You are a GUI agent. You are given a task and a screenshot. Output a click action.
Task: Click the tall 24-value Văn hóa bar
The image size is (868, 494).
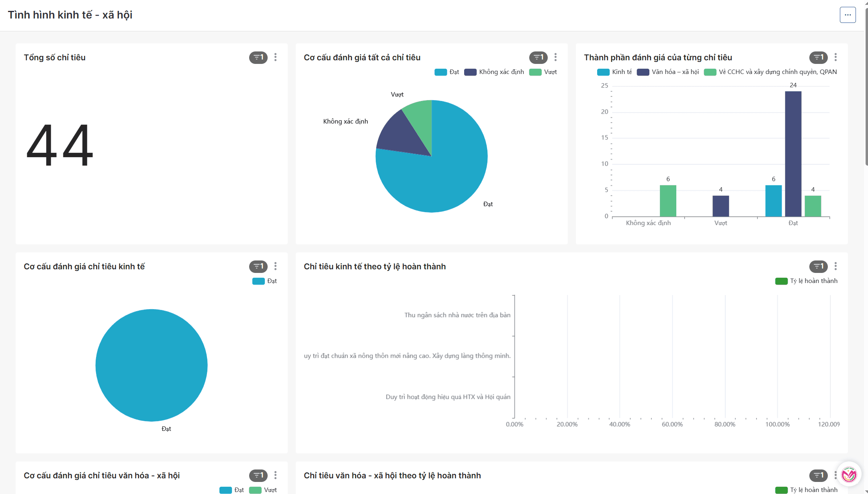coord(793,154)
